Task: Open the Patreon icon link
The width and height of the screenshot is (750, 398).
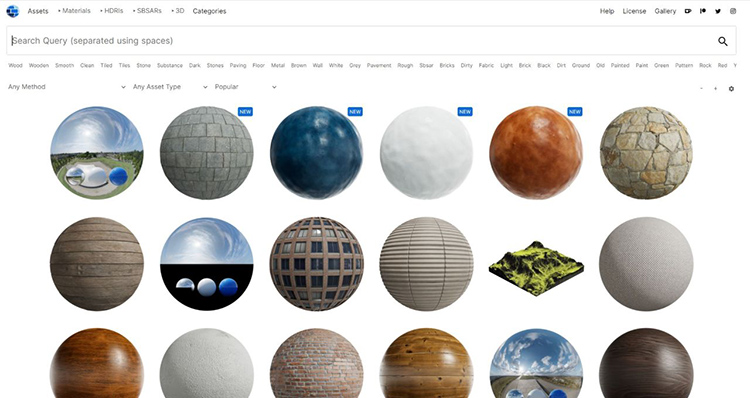Action: (x=703, y=11)
